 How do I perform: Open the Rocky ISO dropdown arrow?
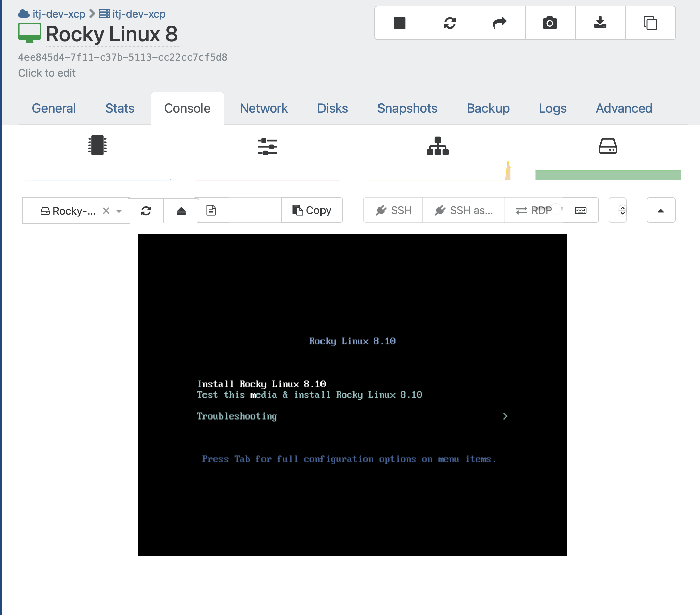[x=119, y=211]
